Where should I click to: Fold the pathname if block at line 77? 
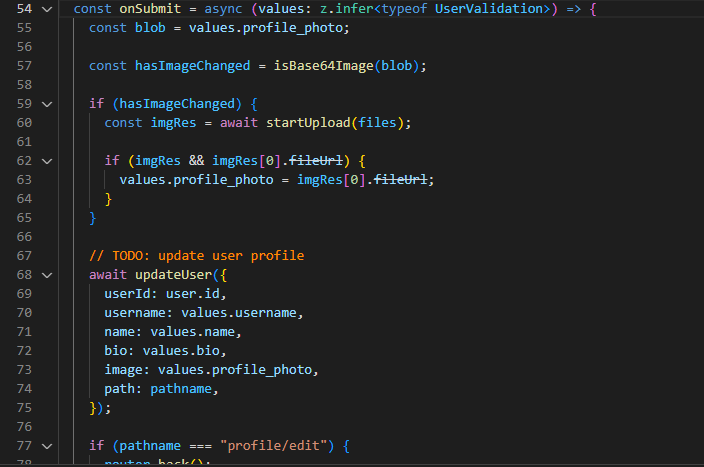click(x=47, y=446)
